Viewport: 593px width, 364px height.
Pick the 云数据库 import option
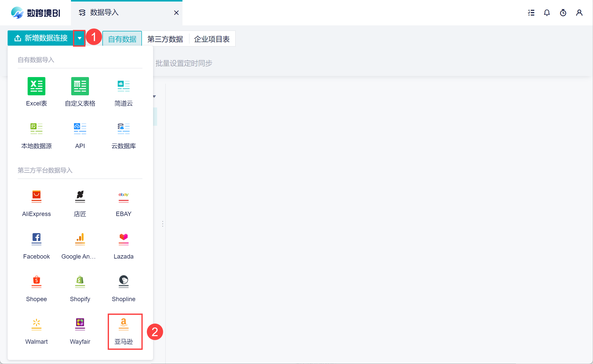point(123,129)
